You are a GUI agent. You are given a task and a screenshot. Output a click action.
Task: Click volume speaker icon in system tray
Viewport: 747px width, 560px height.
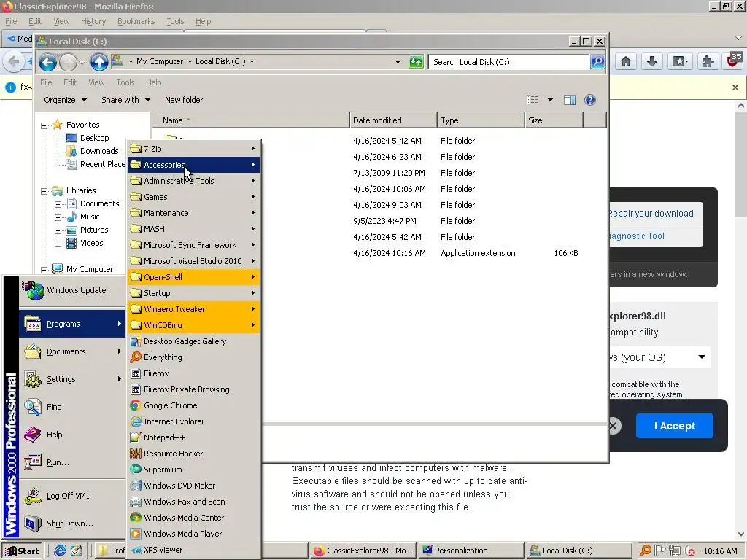[688, 551]
